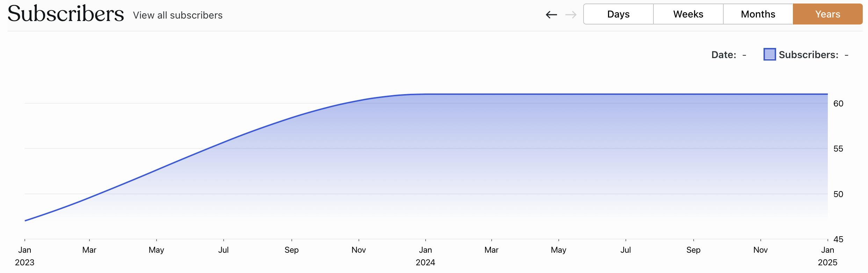The height and width of the screenshot is (273, 868).
Task: Select the Months tab
Action: pyautogui.click(x=758, y=14)
